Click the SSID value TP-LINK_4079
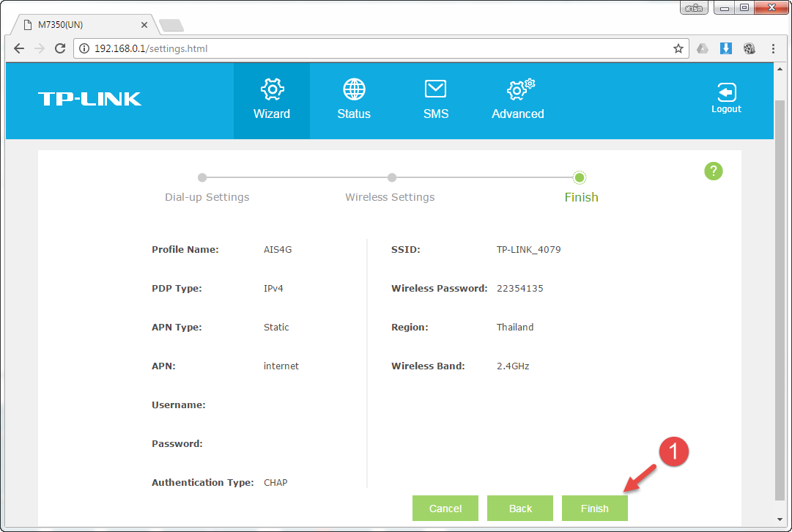The image size is (792, 532). (528, 250)
